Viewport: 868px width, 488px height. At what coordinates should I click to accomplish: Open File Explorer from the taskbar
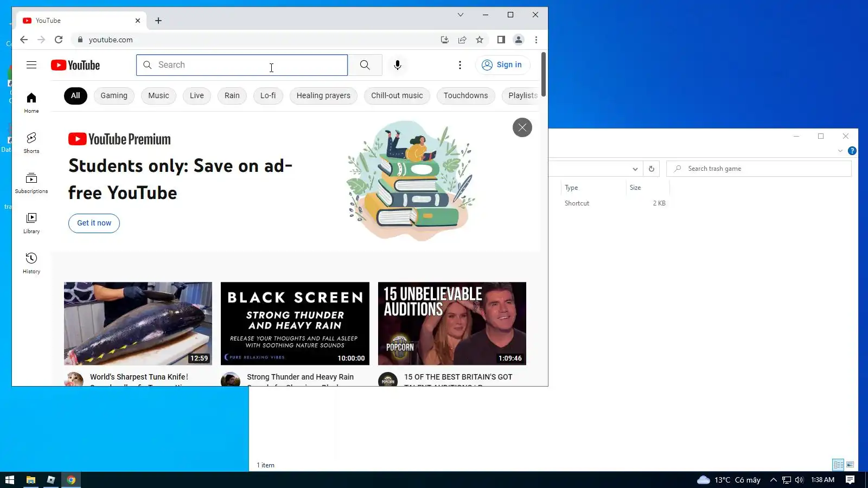tap(31, 480)
